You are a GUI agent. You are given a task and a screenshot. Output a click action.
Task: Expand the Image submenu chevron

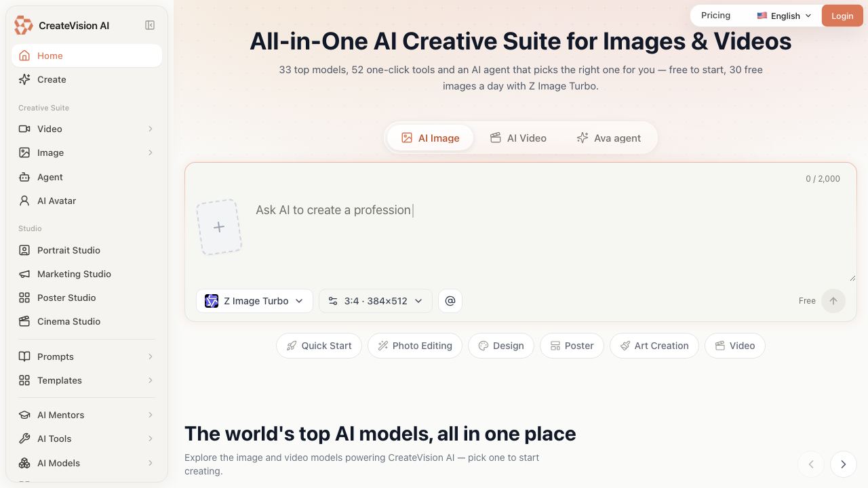click(x=151, y=152)
